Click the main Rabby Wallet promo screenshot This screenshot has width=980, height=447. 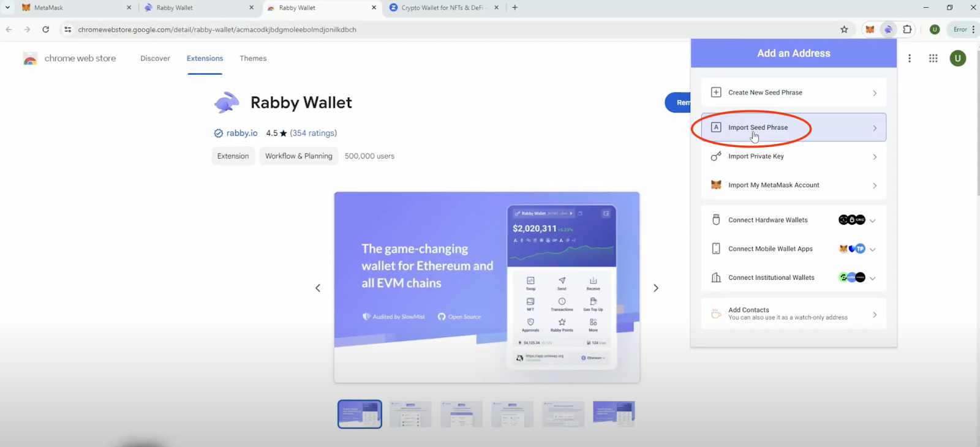pyautogui.click(x=487, y=288)
